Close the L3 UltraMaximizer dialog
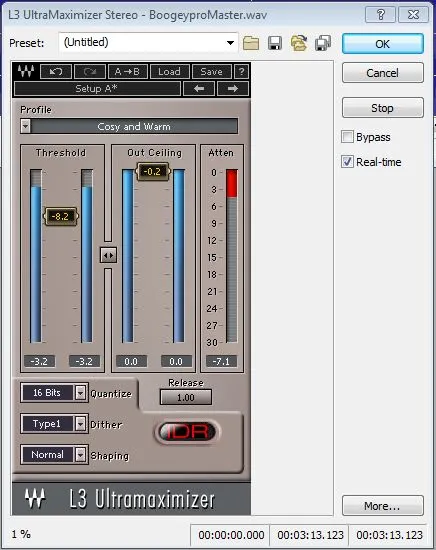The height and width of the screenshot is (550, 436). click(x=414, y=14)
